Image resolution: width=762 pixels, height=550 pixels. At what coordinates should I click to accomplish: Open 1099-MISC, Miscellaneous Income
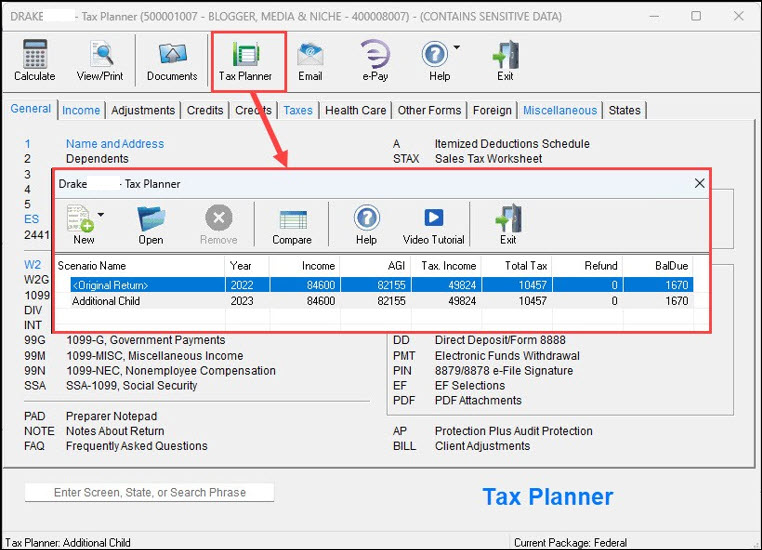point(155,356)
